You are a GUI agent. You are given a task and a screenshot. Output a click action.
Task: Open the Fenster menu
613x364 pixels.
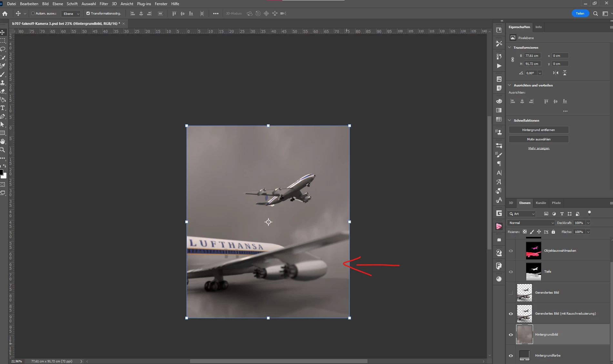point(161,4)
